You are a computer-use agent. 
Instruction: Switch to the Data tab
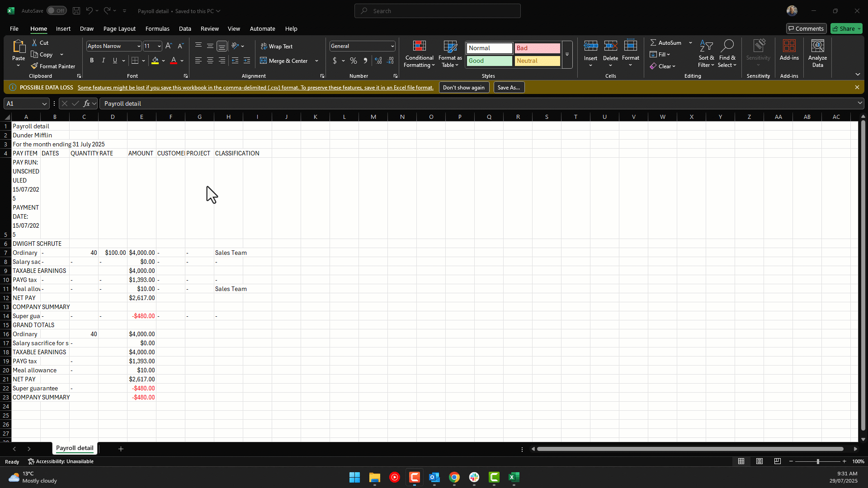pyautogui.click(x=185, y=28)
